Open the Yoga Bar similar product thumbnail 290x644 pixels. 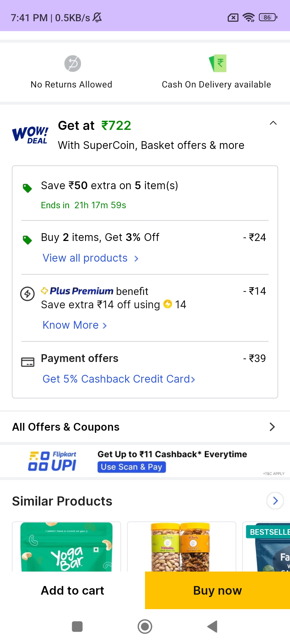tap(67, 547)
